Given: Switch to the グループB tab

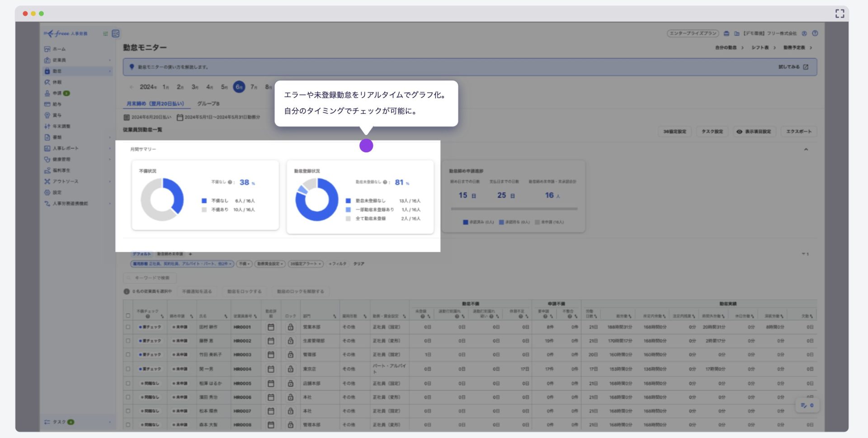Looking at the screenshot, I should pyautogui.click(x=208, y=104).
